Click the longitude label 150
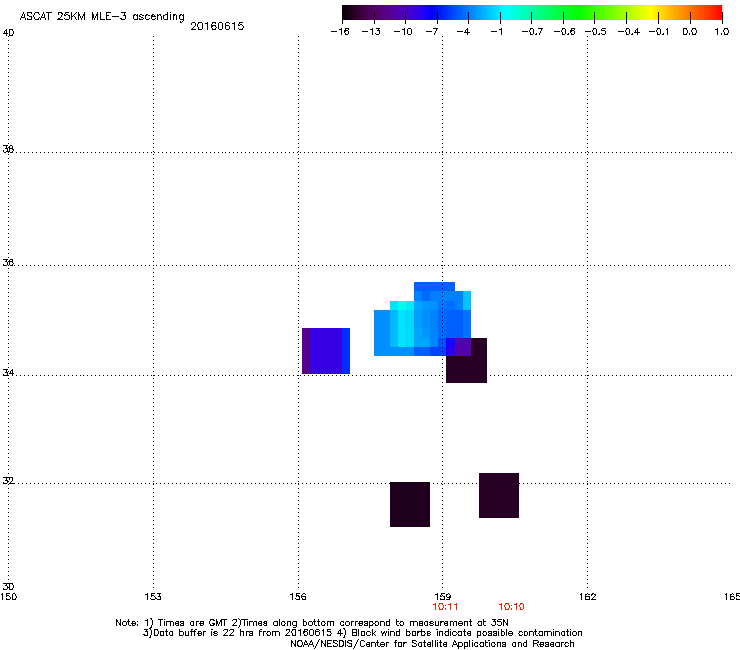740x650 pixels. (8, 597)
